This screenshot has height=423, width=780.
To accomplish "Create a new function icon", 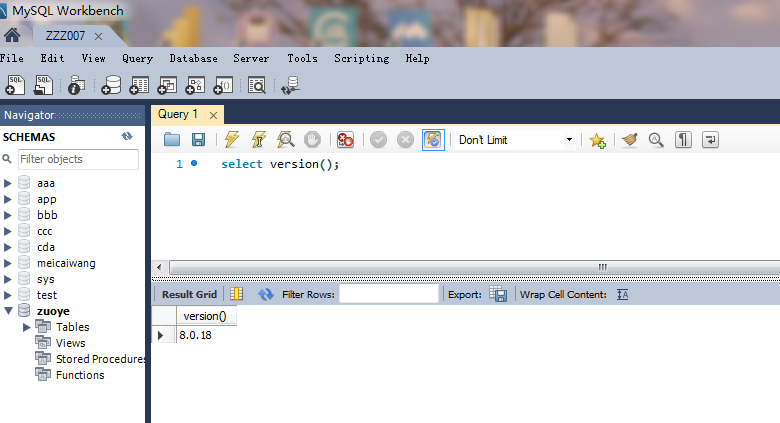I will [x=223, y=85].
